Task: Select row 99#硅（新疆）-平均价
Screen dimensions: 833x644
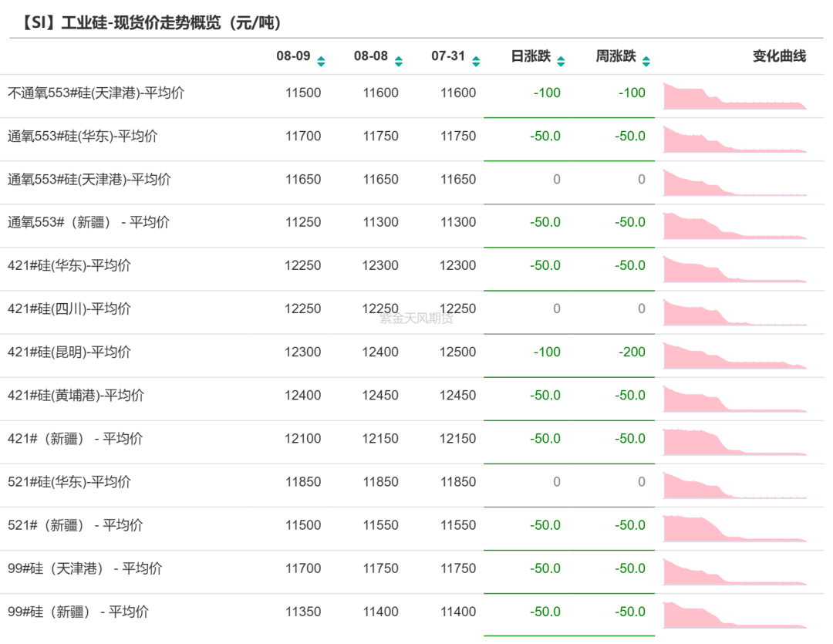Action: [412, 615]
